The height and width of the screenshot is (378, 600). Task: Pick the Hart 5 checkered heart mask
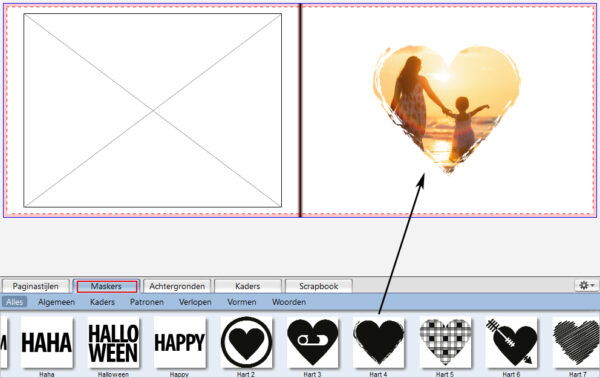(x=445, y=342)
